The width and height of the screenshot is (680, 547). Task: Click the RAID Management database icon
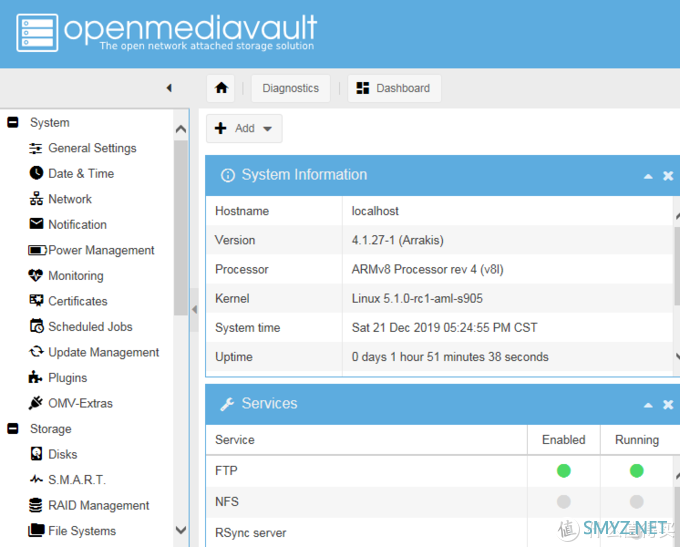[x=36, y=505]
